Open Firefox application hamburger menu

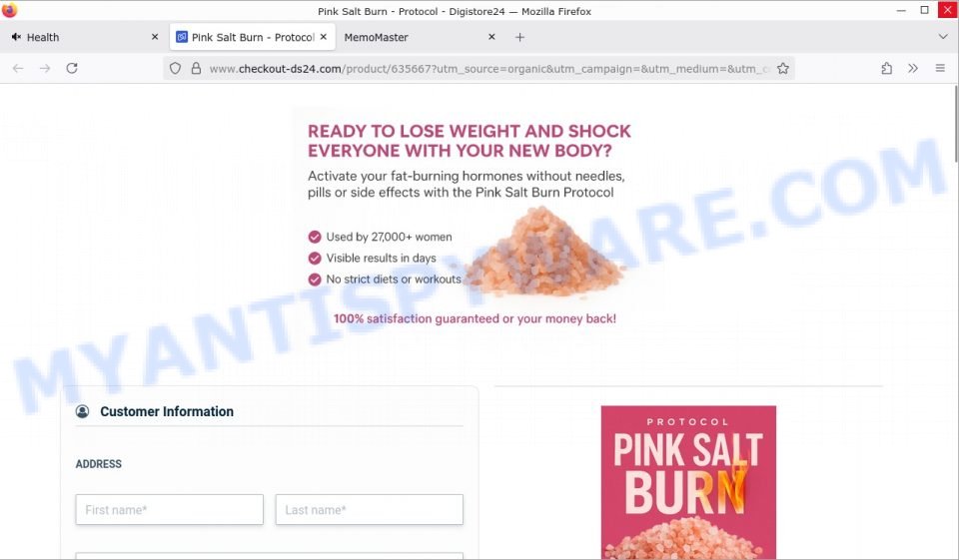pos(940,69)
